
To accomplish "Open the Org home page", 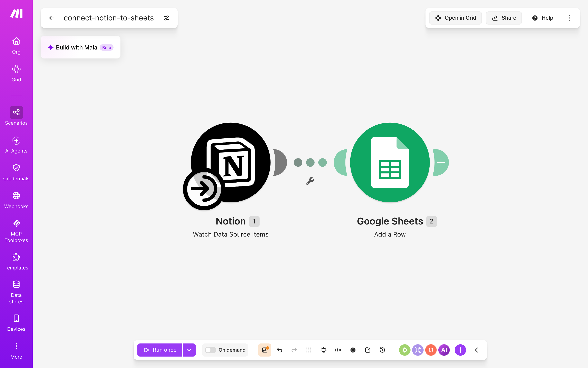I will click(16, 46).
